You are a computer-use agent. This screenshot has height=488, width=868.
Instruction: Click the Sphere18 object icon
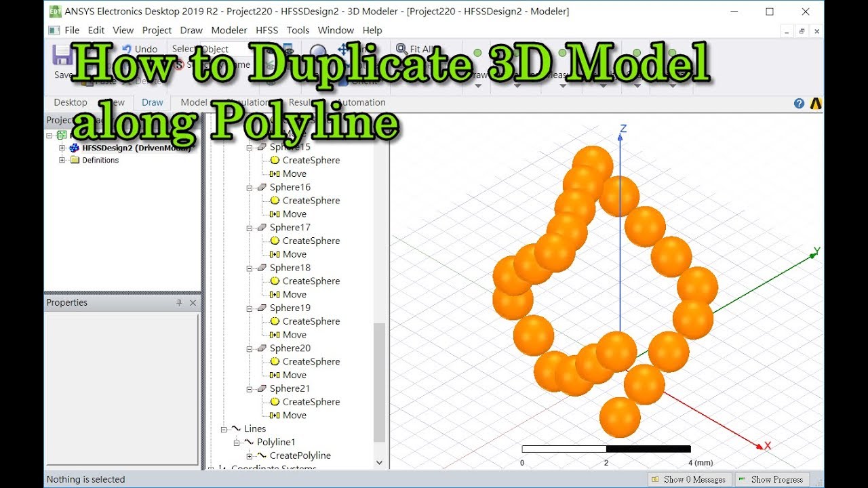tap(262, 268)
